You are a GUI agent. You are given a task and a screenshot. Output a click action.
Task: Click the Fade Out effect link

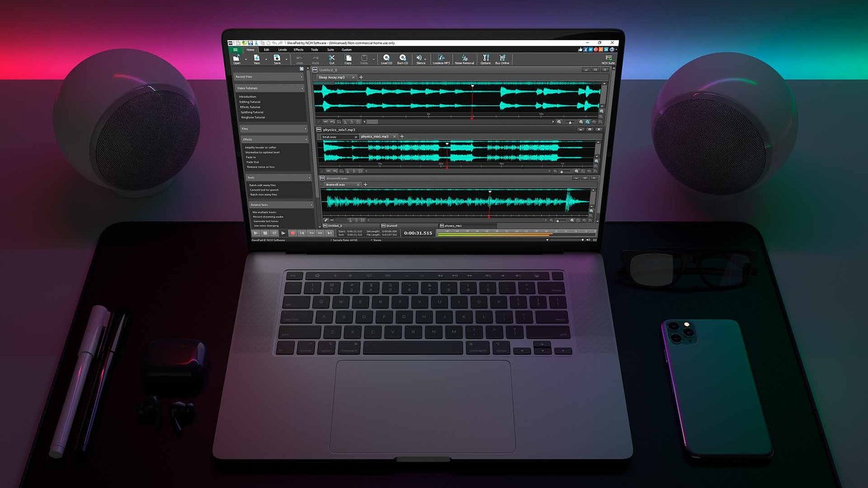tap(253, 162)
